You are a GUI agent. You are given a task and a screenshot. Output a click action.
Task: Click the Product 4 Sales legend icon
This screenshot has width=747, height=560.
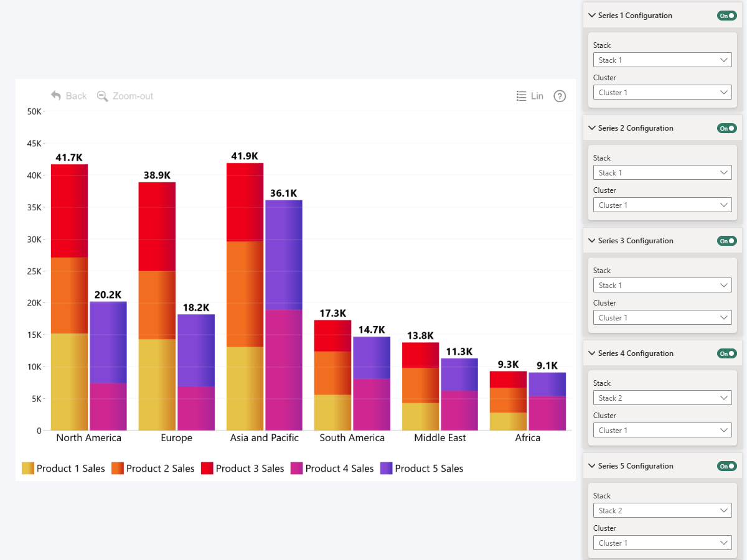click(297, 469)
